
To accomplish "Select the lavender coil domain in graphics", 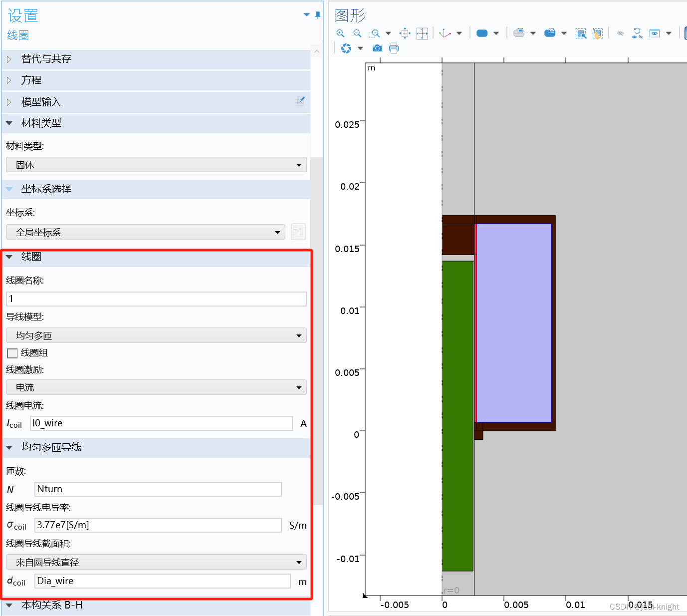I will tap(514, 323).
